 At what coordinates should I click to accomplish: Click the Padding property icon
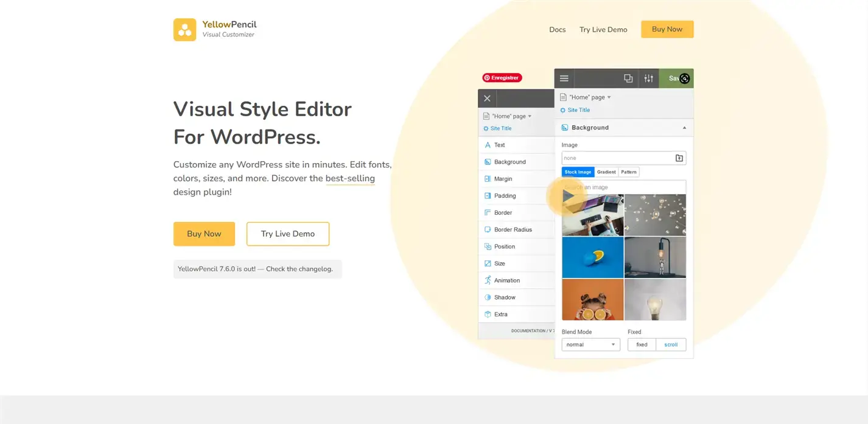[488, 196]
